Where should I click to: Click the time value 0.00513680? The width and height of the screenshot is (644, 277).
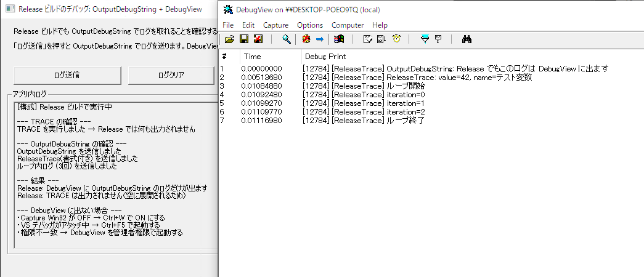(x=261, y=77)
